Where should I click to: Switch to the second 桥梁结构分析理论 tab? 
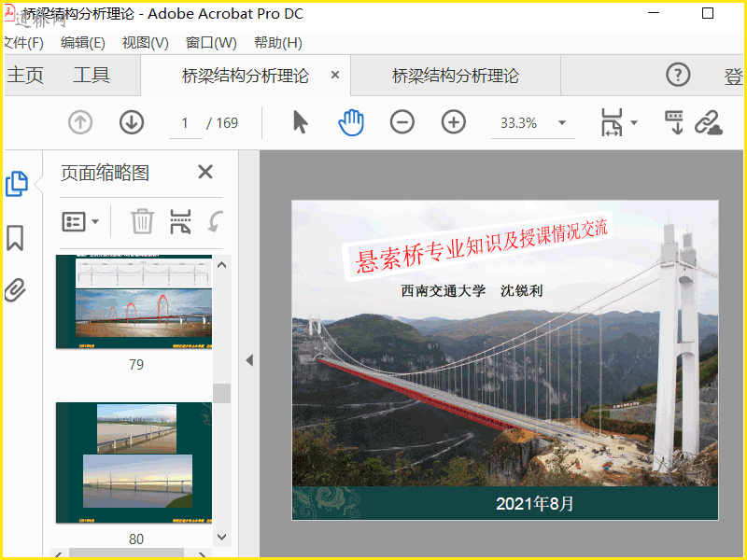pyautogui.click(x=456, y=76)
